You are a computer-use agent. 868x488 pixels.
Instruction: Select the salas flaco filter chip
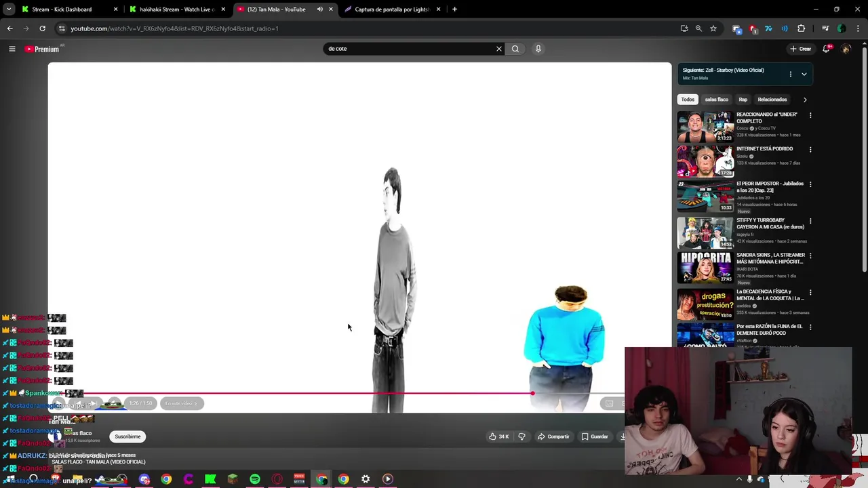point(716,100)
